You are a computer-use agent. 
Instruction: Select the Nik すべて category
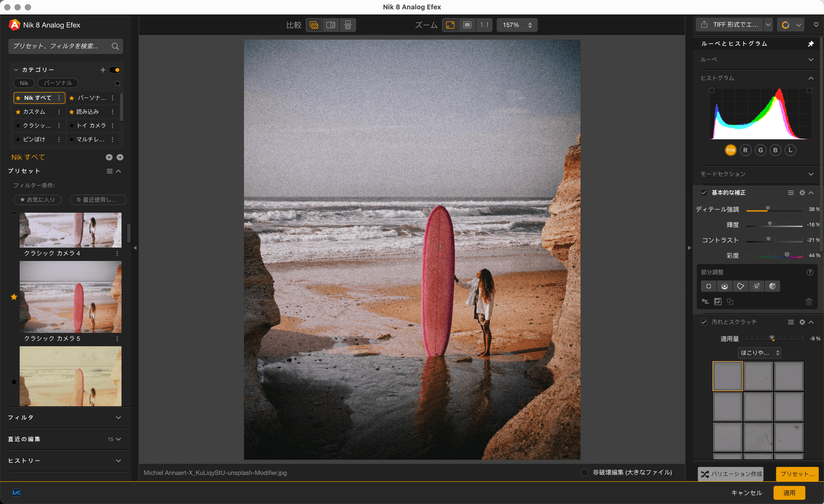pos(39,98)
